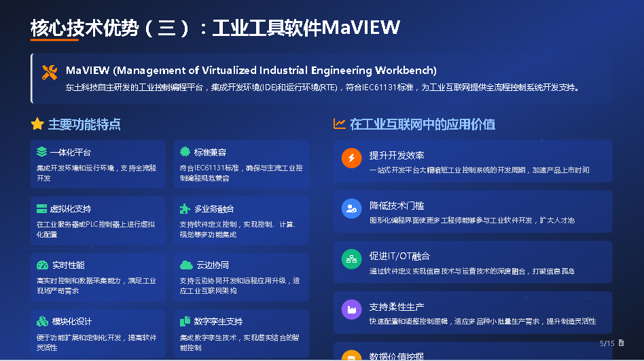Click the copy icon for 数字孪生支持
The height and width of the screenshot is (361, 644).
click(185, 321)
